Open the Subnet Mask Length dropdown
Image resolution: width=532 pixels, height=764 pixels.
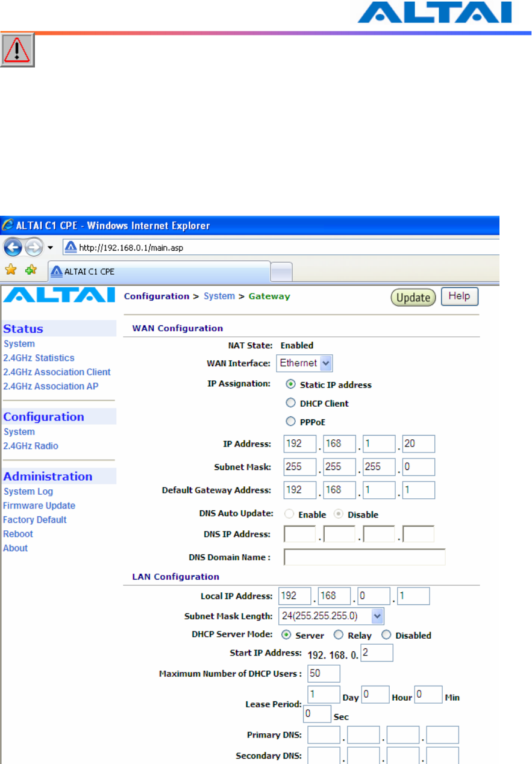tap(331, 616)
